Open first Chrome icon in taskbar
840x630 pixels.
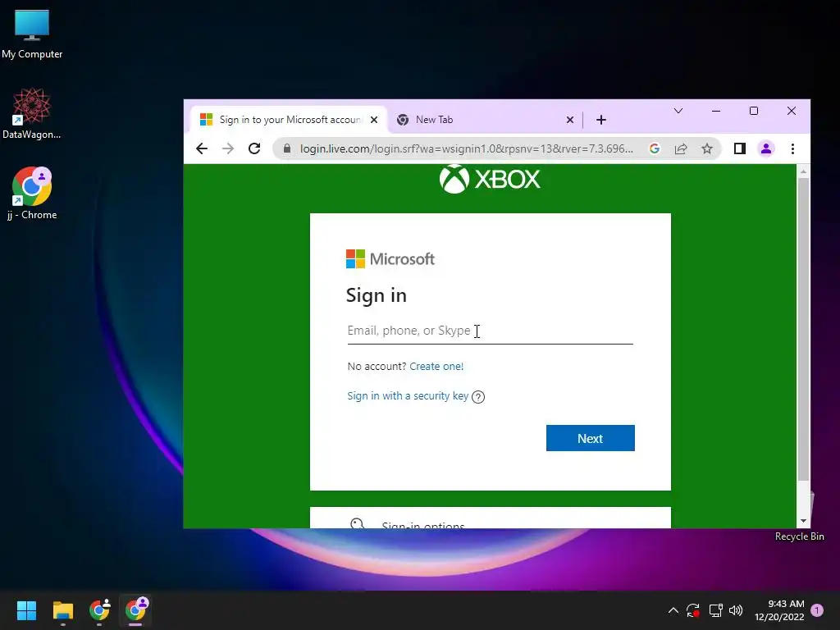[99, 610]
